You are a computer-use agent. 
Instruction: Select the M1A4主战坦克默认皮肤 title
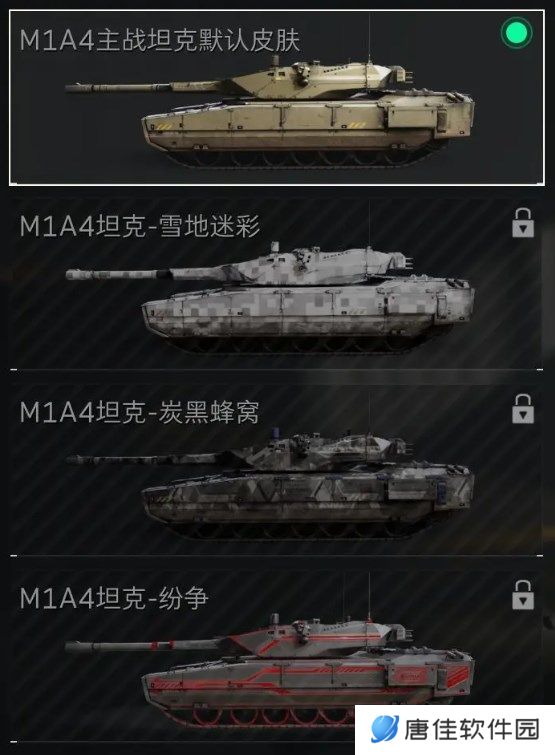tap(160, 40)
